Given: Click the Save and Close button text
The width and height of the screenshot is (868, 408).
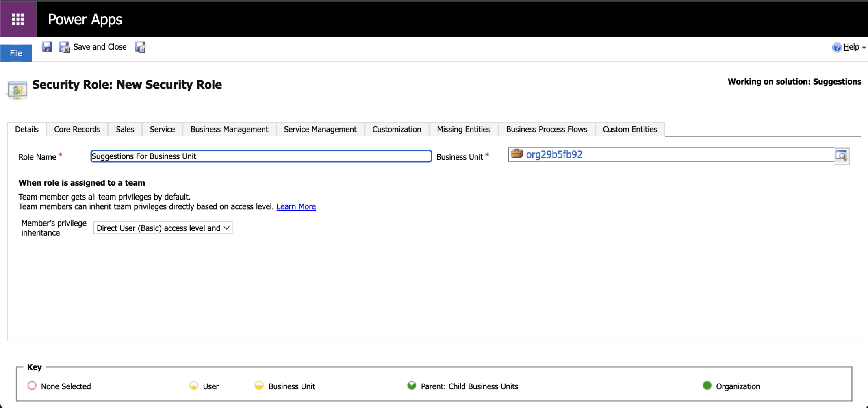Looking at the screenshot, I should pos(100,47).
